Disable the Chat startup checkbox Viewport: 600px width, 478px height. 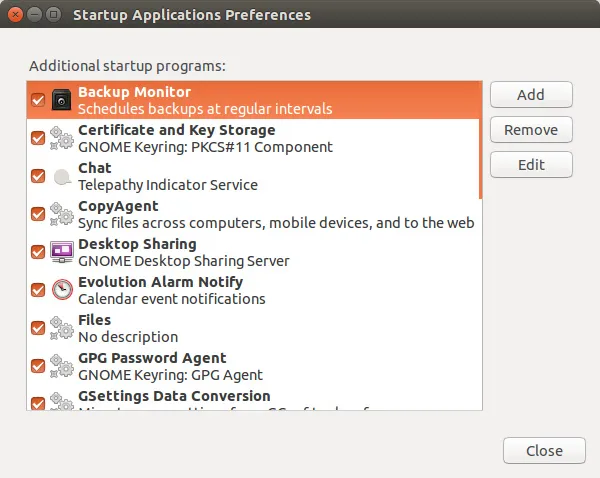(38, 176)
